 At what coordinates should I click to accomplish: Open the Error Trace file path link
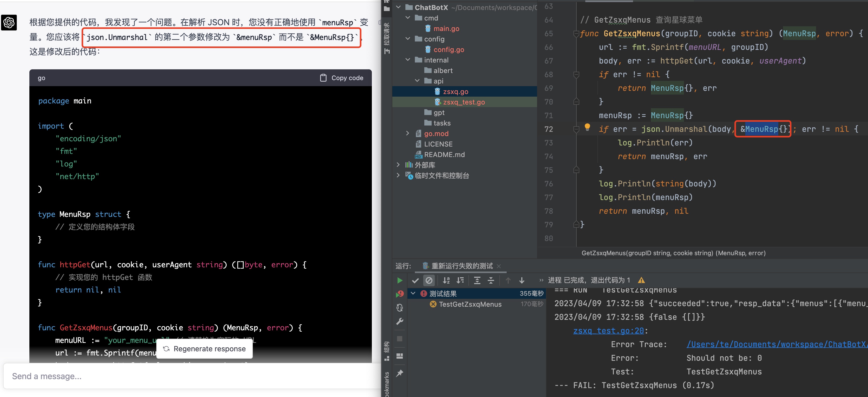(x=777, y=344)
